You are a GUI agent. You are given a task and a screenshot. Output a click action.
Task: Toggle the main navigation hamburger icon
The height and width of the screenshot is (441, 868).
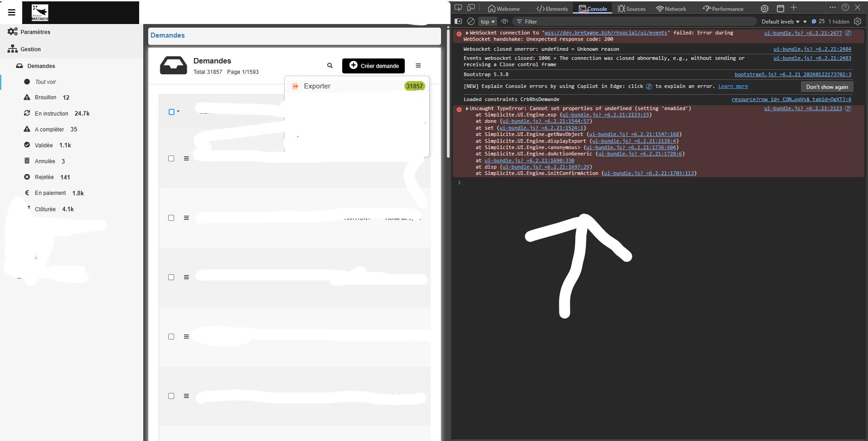point(12,12)
